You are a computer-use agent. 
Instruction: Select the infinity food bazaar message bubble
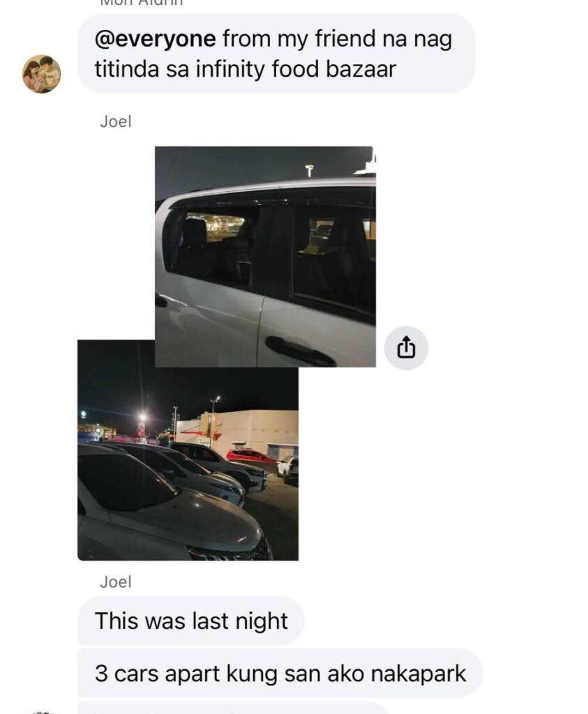276,54
